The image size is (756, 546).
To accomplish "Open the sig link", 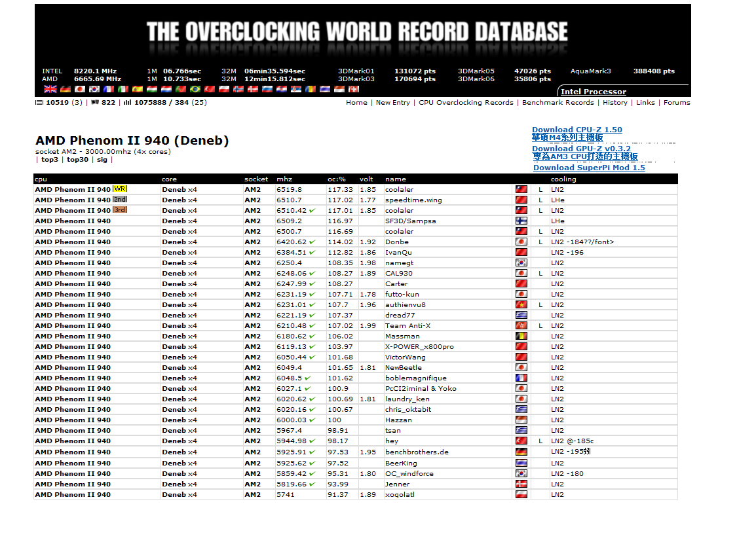I will pyautogui.click(x=102, y=160).
